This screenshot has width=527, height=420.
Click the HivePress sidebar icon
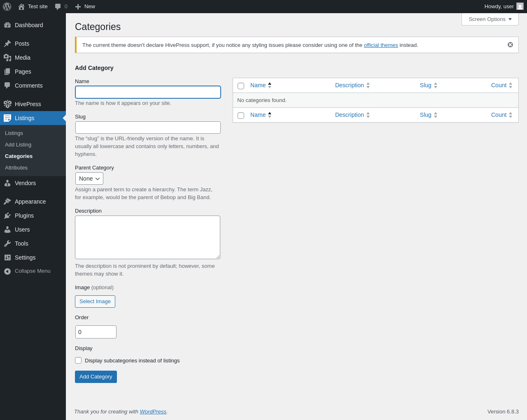pyautogui.click(x=7, y=104)
